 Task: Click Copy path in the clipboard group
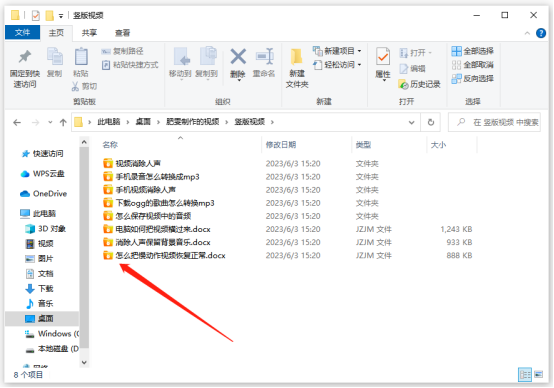click(x=122, y=51)
